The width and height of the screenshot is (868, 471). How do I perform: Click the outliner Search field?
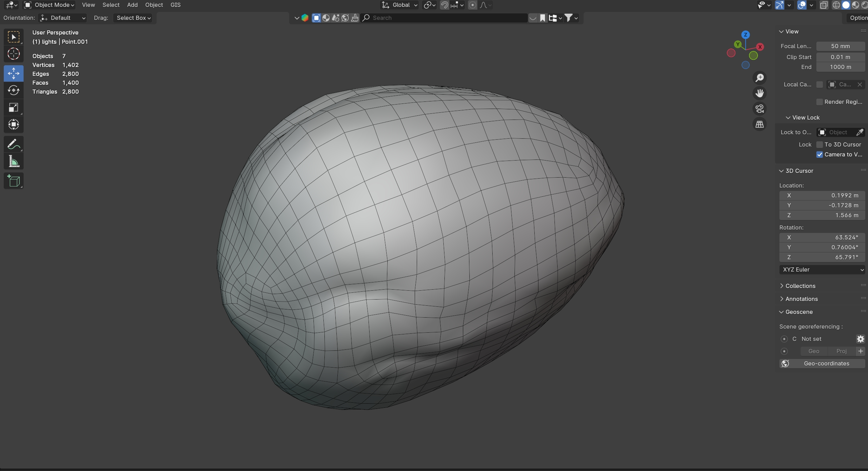click(444, 18)
